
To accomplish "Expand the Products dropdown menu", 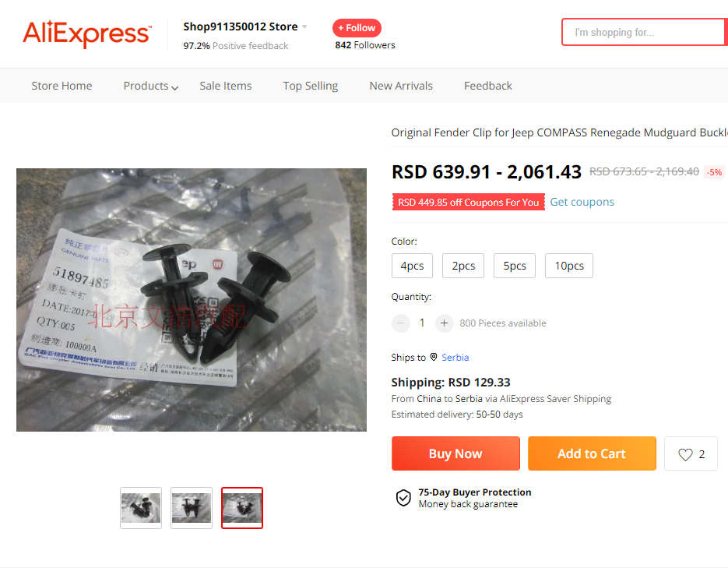I will click(150, 86).
